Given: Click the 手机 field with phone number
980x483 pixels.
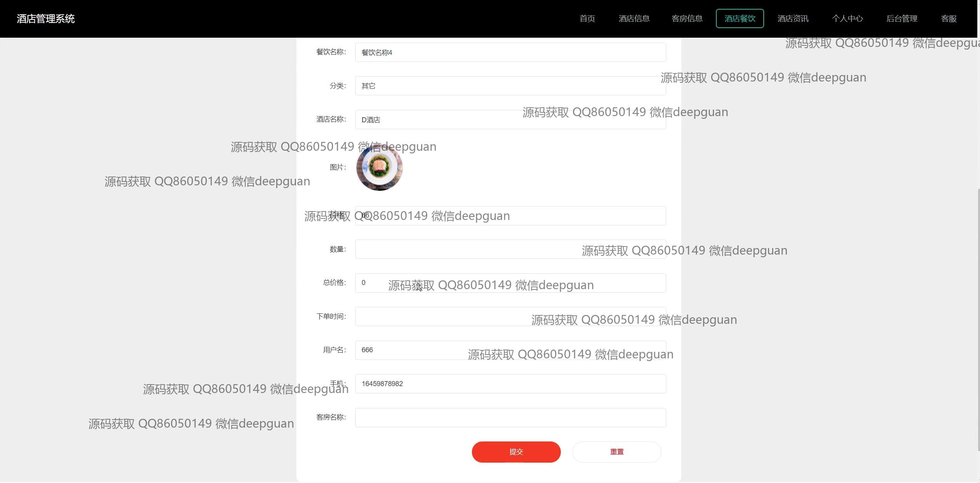Looking at the screenshot, I should 510,384.
